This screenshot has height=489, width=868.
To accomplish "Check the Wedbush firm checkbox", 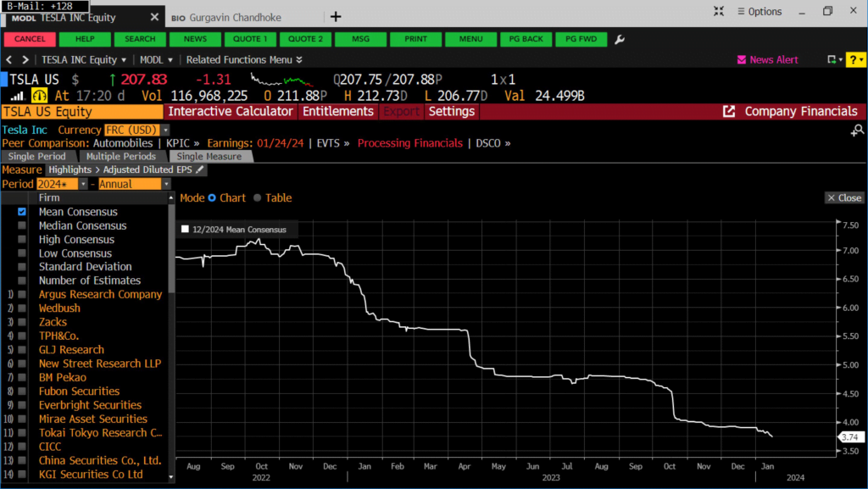I will click(x=21, y=308).
